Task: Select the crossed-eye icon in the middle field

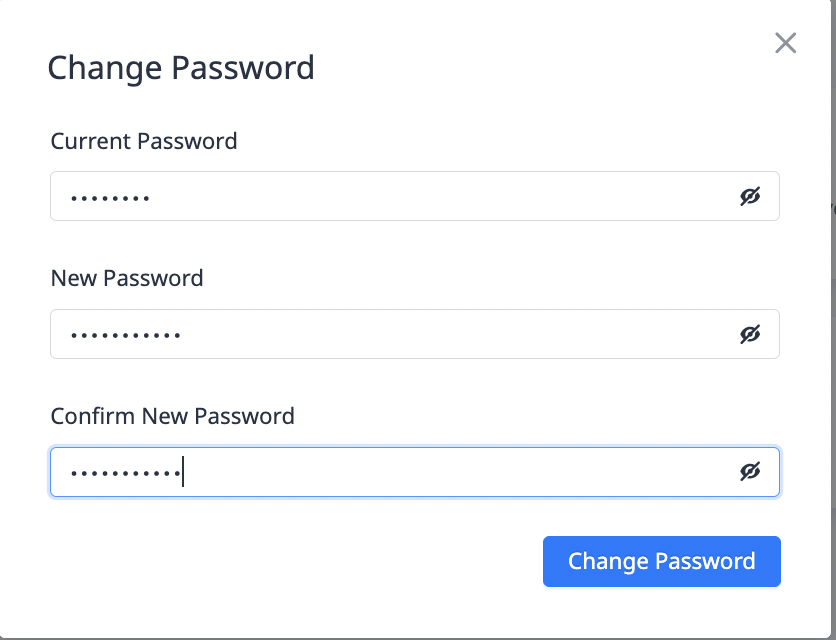Action: coord(748,334)
